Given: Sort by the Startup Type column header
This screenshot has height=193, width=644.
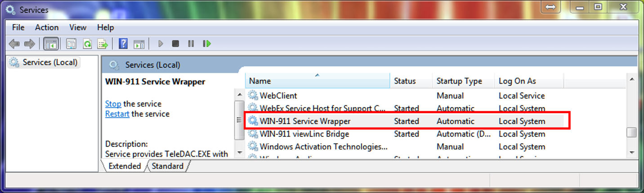Looking at the screenshot, I should (x=463, y=81).
